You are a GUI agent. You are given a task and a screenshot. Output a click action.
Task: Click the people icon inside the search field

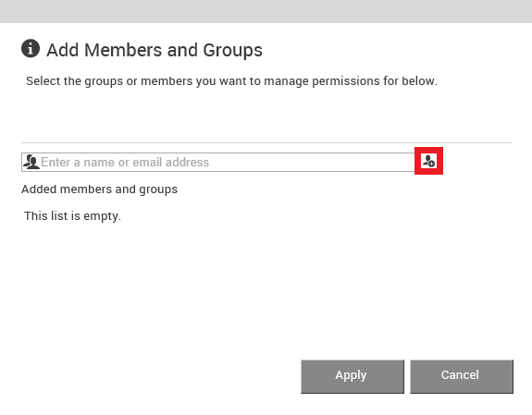(31, 162)
